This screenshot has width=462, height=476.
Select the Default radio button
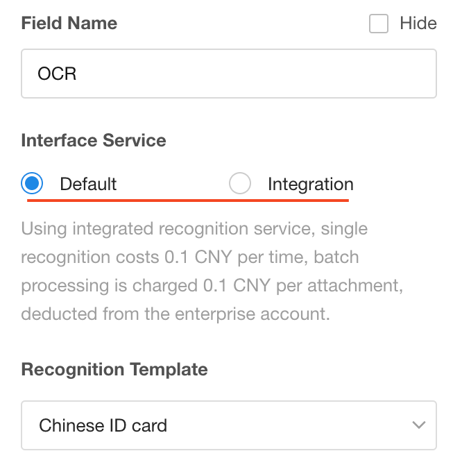32,184
